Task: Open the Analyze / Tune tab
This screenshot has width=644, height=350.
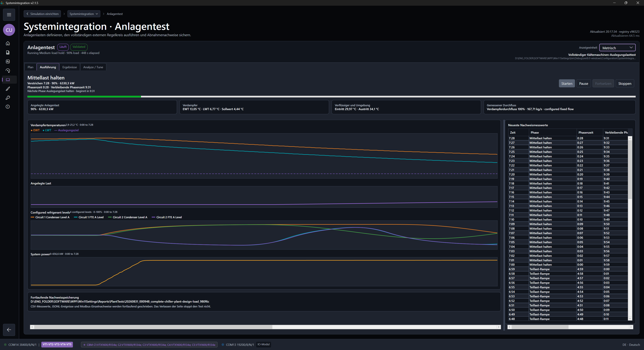Action: (x=93, y=67)
